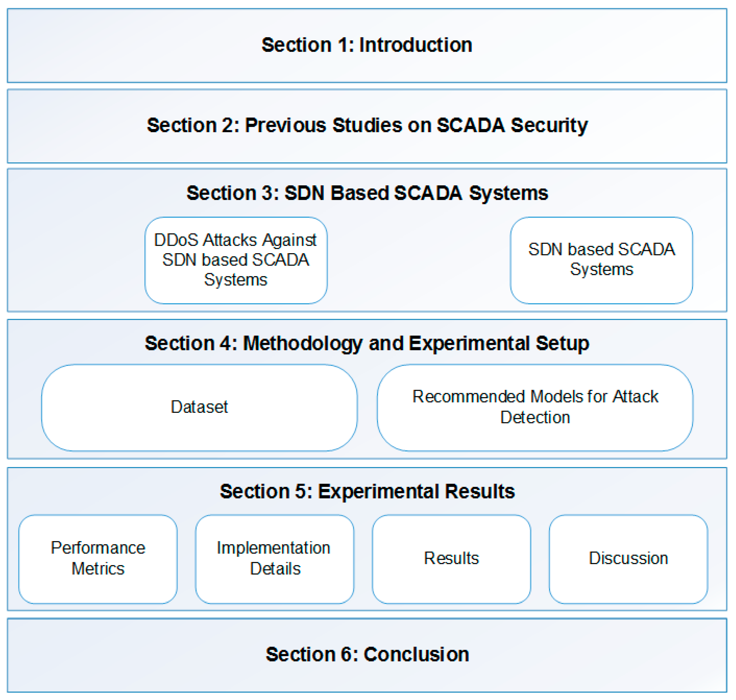Click the word Conclusion in Section 6

pyautogui.click(x=416, y=654)
